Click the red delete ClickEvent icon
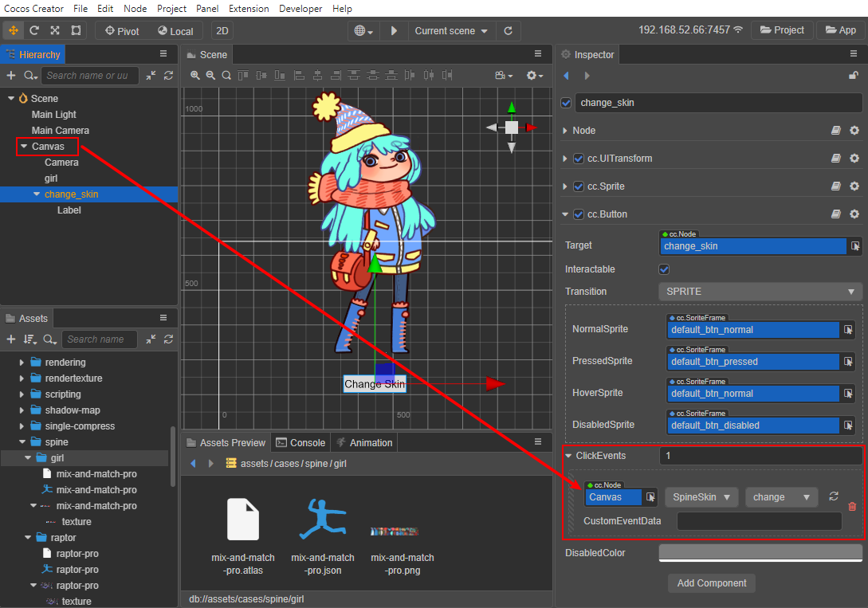The width and height of the screenshot is (868, 608). (852, 507)
